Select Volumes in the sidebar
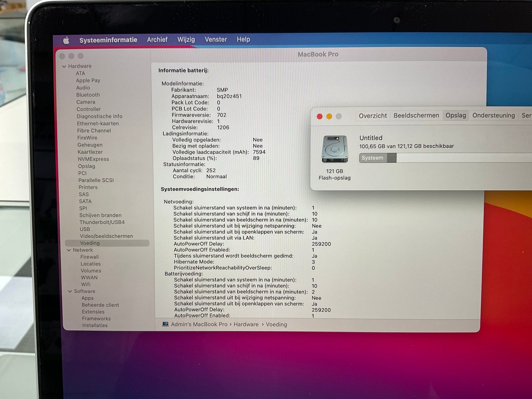Screen dimensions: 532x399 pos(91,271)
